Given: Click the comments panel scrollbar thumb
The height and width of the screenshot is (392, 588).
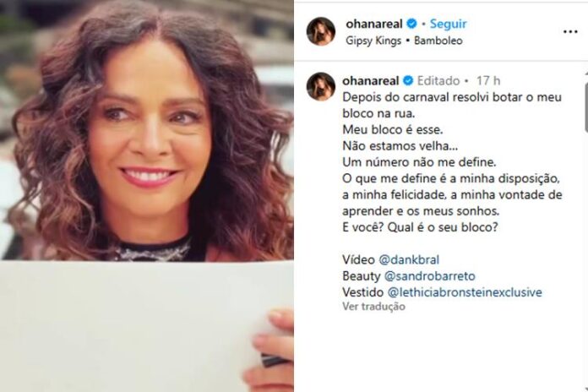Looking at the screenshot, I should 585,107.
